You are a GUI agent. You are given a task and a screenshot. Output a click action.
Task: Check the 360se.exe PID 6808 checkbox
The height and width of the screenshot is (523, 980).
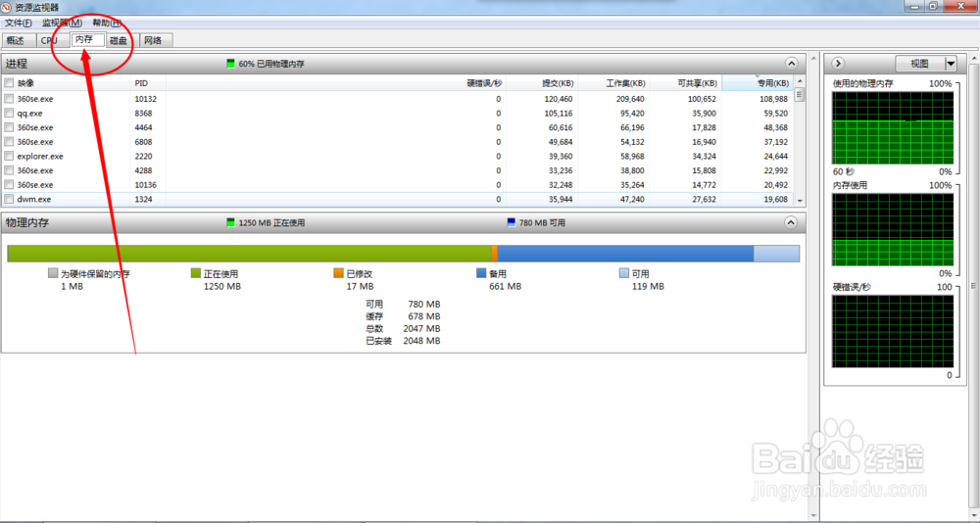[9, 142]
